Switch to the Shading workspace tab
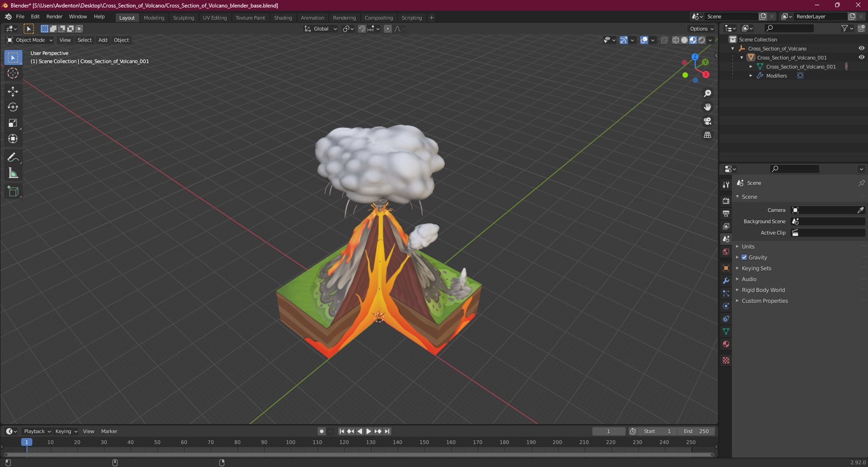This screenshot has height=467, width=868. pos(283,18)
